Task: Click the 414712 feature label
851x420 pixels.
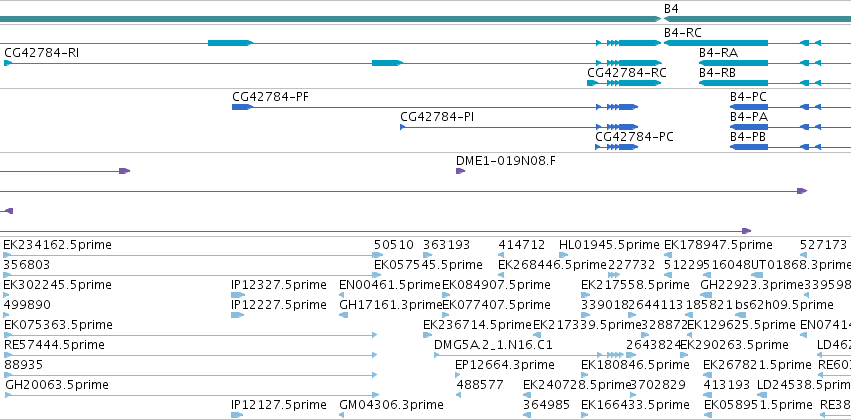Action: [522, 245]
